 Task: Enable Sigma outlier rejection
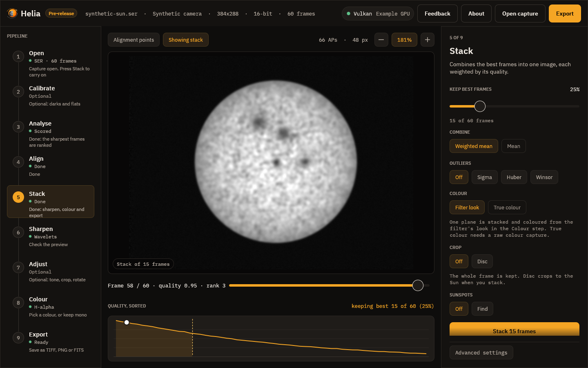click(x=484, y=177)
